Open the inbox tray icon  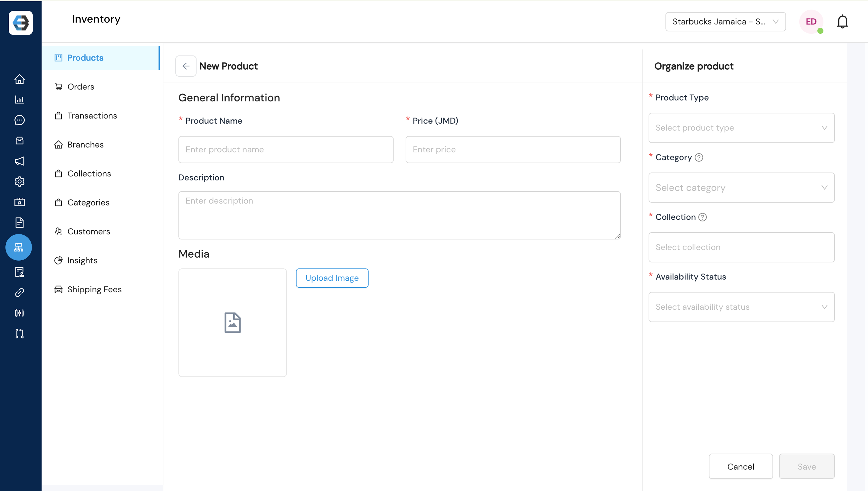click(x=20, y=141)
